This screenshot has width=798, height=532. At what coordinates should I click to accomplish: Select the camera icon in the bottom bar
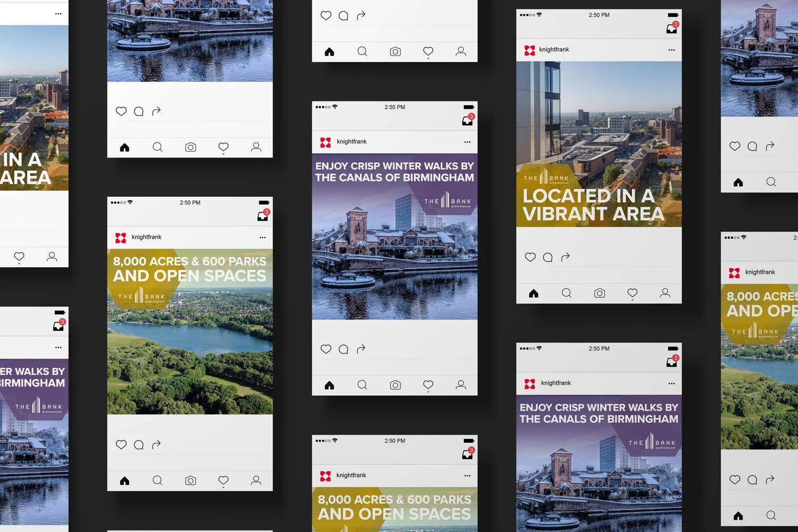[395, 385]
